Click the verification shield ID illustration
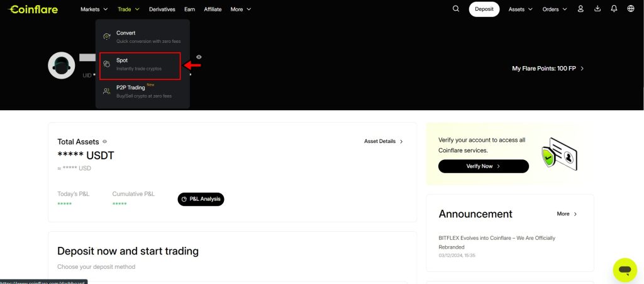This screenshot has width=644, height=284. [559, 154]
